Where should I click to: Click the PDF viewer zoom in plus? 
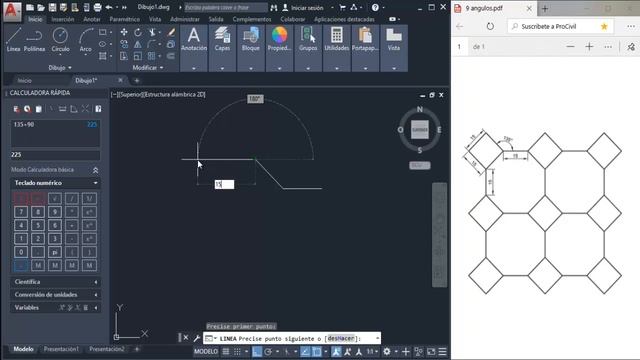(589, 47)
